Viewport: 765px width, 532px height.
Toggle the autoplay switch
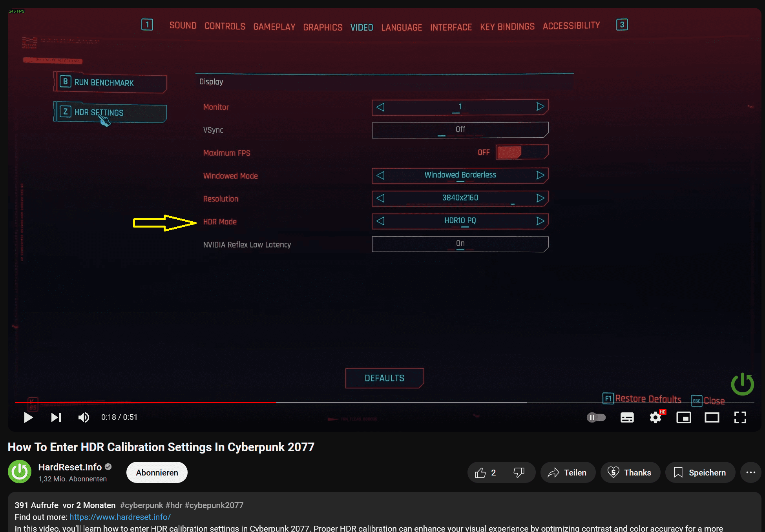pos(596,417)
